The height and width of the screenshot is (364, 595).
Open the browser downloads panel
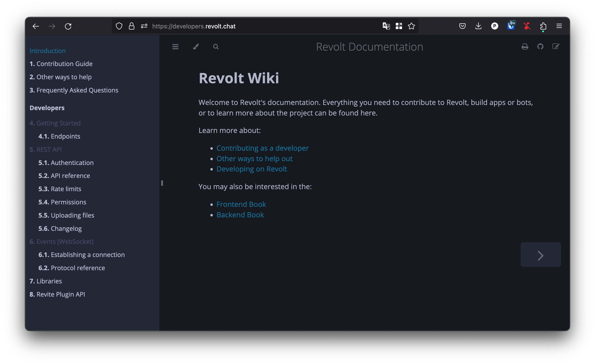coord(478,26)
